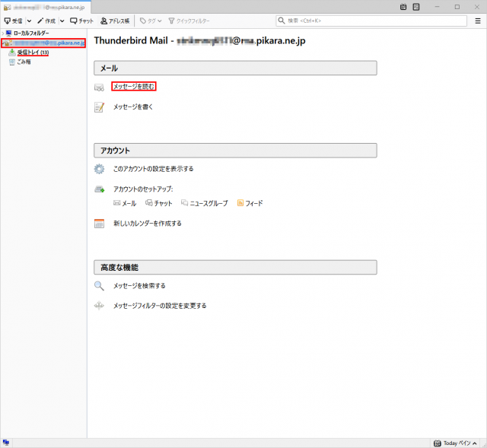Click the チャット toolbar button

tap(81, 21)
